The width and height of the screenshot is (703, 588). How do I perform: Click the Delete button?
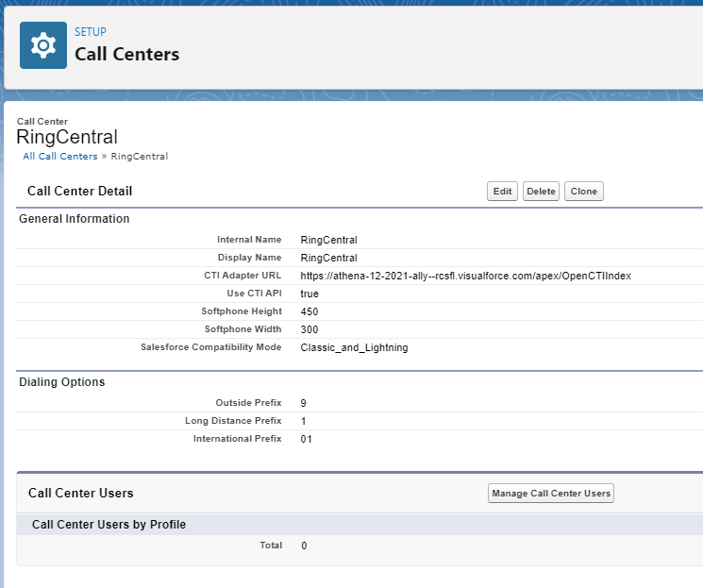(541, 191)
